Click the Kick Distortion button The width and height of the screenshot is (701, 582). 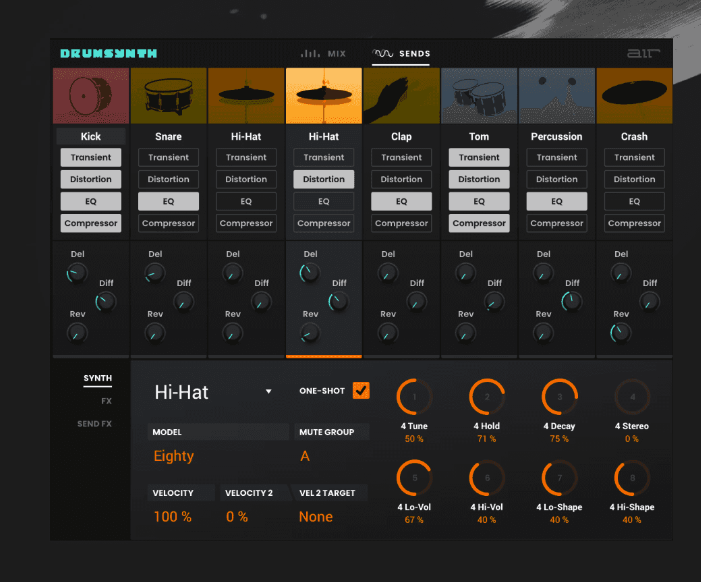[91, 179]
